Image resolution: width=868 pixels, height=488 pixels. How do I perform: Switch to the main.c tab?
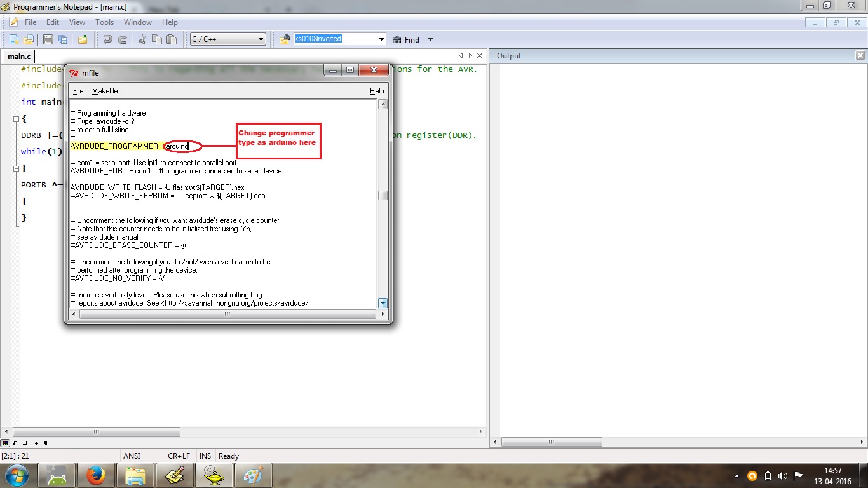coord(19,57)
